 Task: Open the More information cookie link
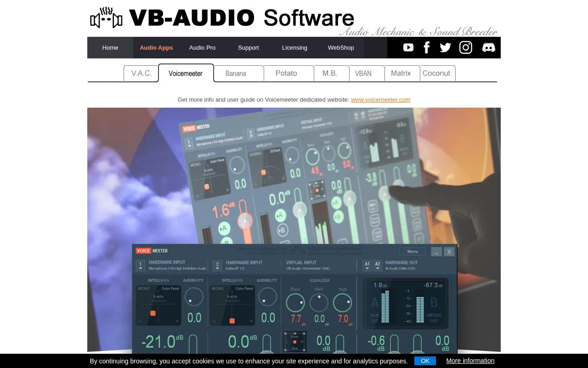pos(470,361)
